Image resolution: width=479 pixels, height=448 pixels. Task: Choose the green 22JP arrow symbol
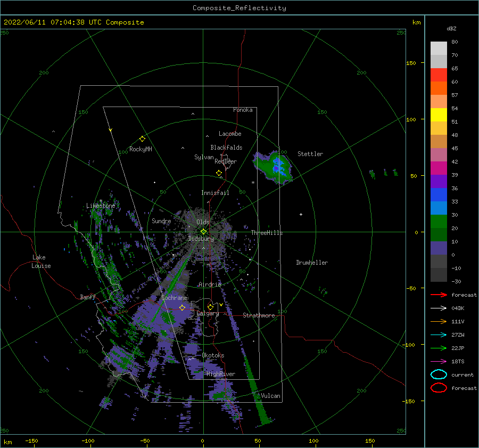coord(439,348)
